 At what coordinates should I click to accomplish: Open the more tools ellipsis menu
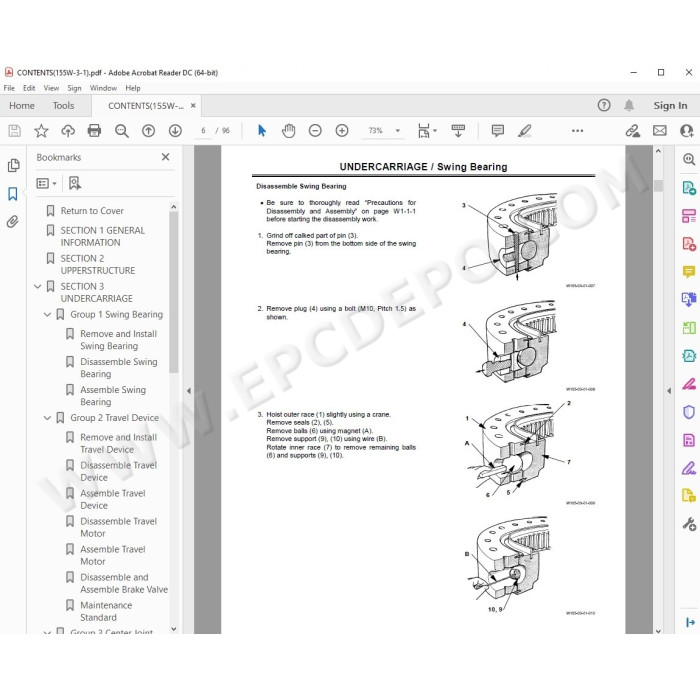pos(577,131)
